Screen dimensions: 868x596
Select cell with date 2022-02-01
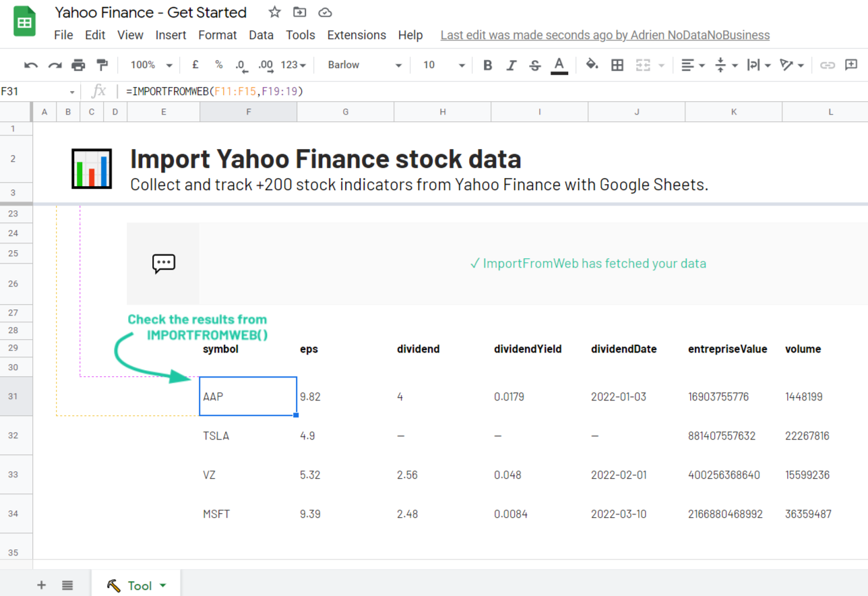637,475
